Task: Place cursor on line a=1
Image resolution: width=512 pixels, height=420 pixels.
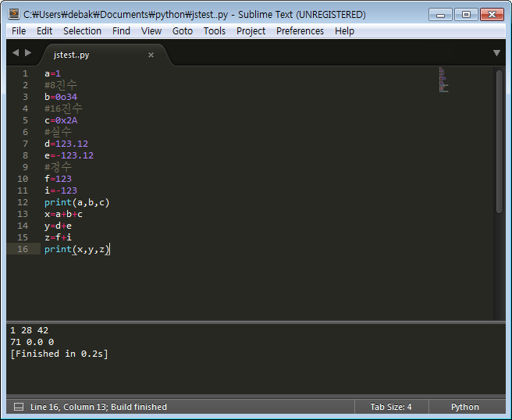Action: 52,73
